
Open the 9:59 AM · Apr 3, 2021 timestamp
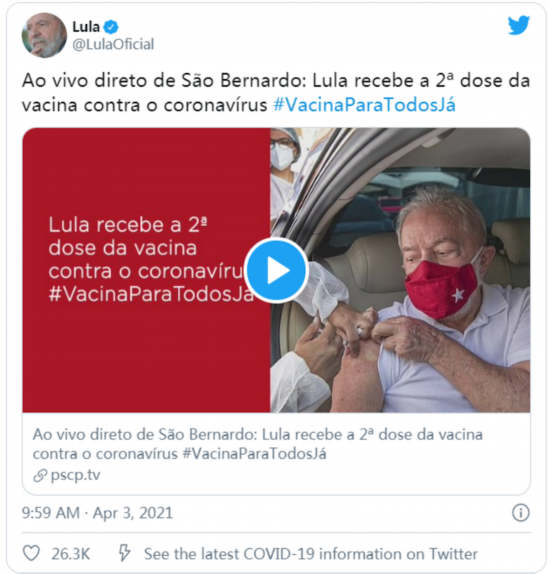(x=97, y=513)
